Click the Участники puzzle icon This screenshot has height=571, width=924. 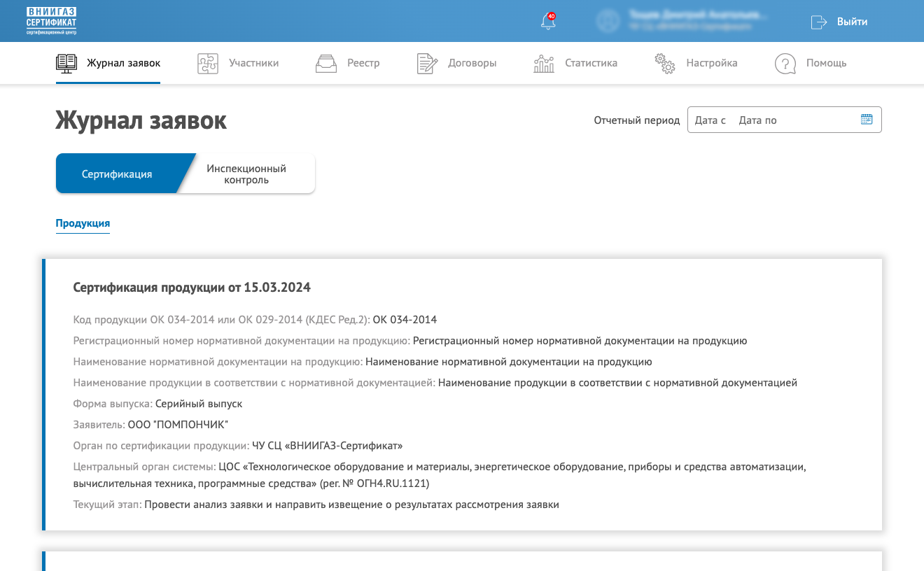point(208,63)
